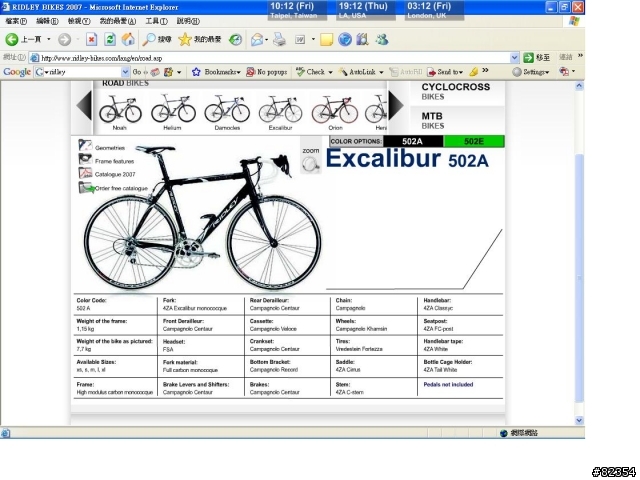
Task: Click the Edit with Word toolbar icon
Action: pos(300,40)
